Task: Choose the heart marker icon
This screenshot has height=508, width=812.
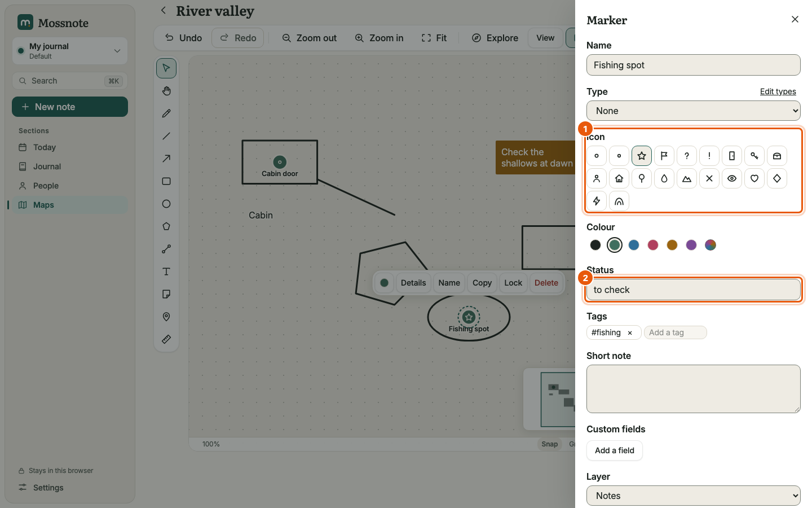Action: pyautogui.click(x=754, y=178)
